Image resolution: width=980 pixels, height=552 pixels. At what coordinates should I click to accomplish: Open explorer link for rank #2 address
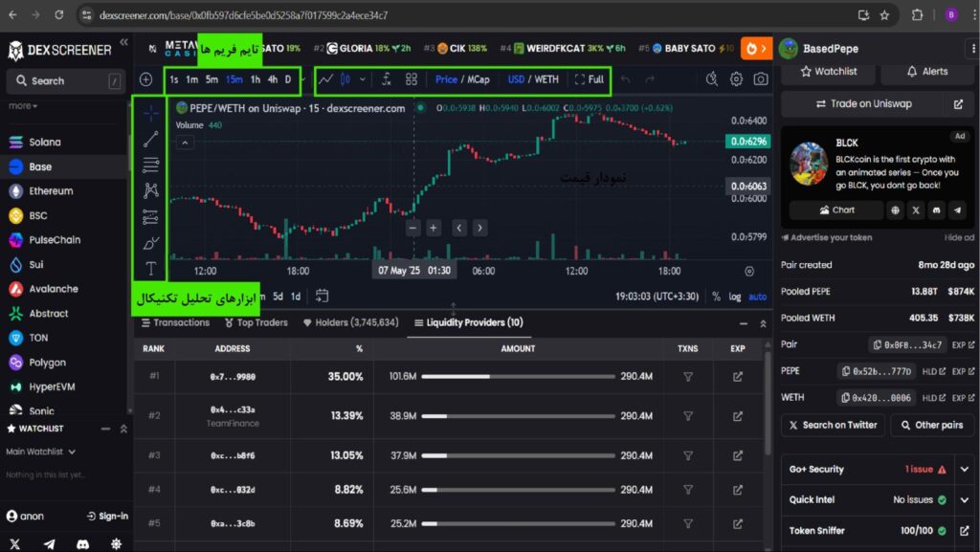pyautogui.click(x=738, y=416)
